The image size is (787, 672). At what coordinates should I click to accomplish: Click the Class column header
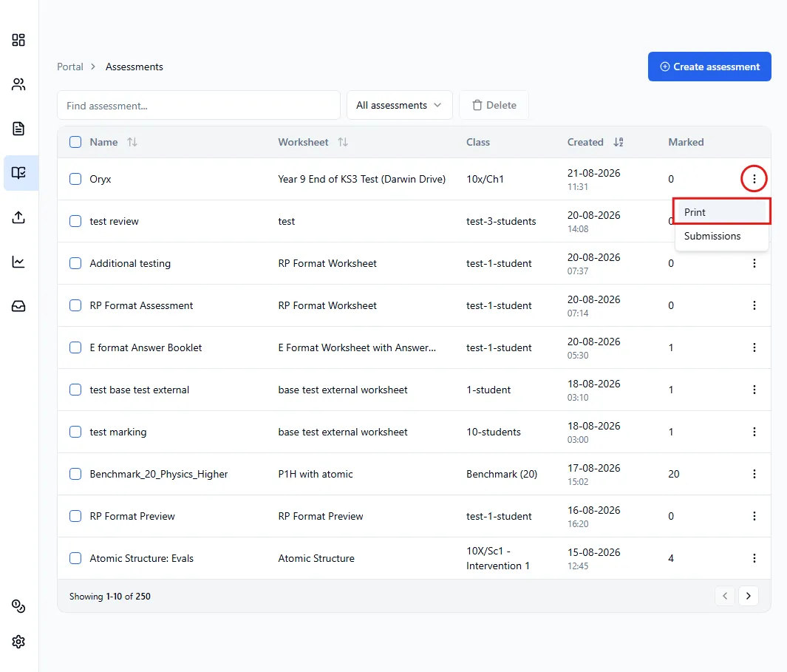(x=478, y=142)
